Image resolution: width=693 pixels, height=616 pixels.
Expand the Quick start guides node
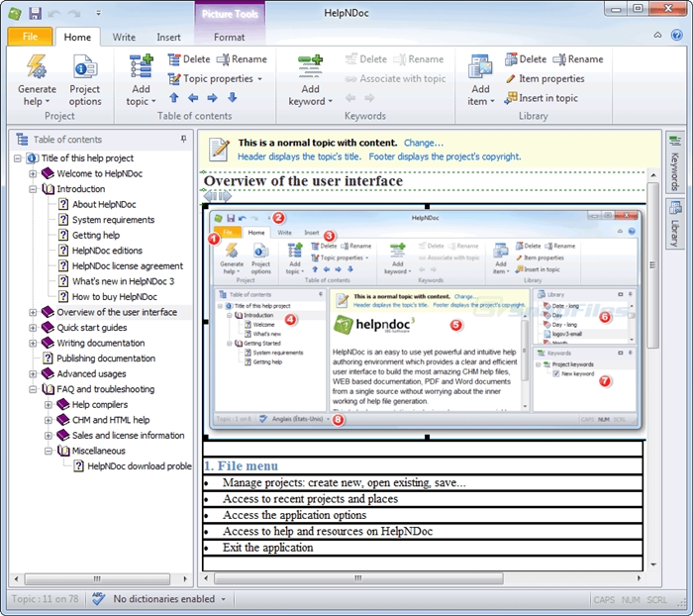click(33, 328)
